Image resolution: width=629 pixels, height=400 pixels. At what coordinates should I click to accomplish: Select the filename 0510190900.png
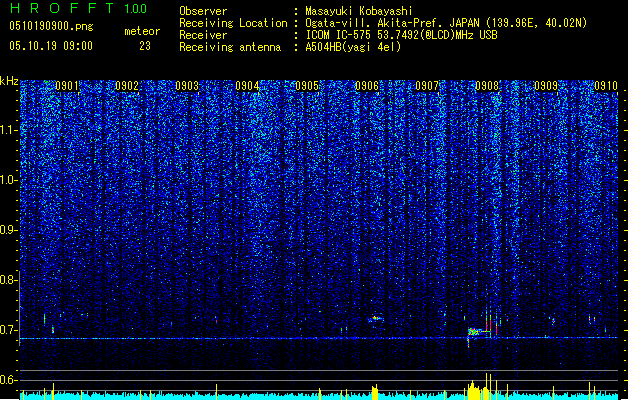coord(51,27)
